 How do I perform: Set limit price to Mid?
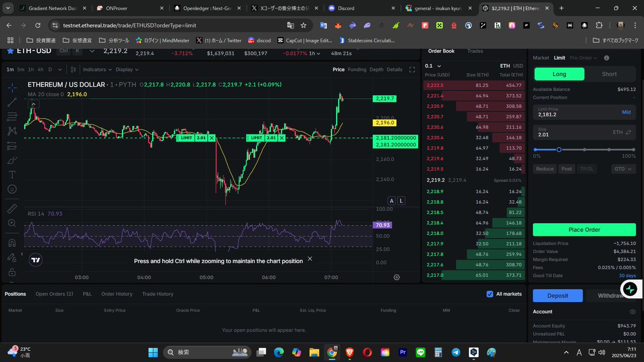tap(626, 112)
